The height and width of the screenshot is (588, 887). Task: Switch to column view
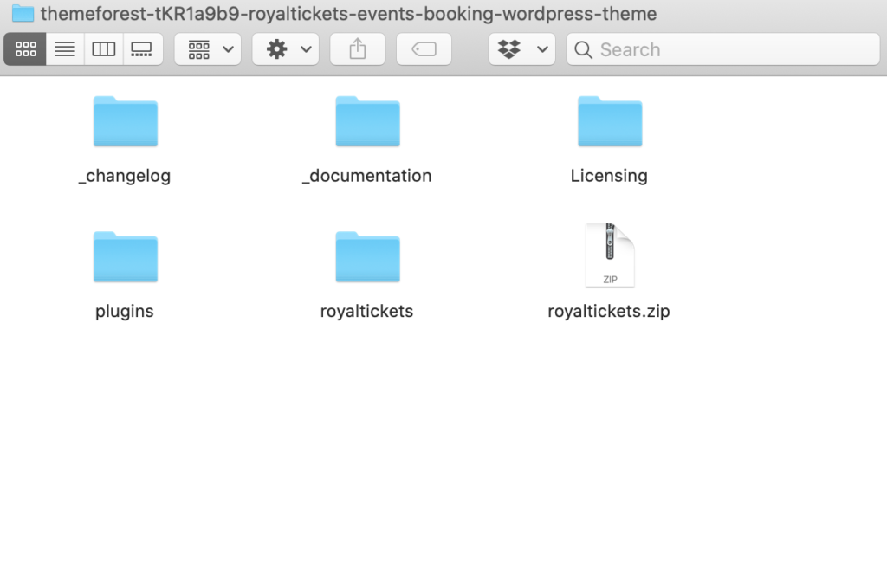(x=104, y=49)
